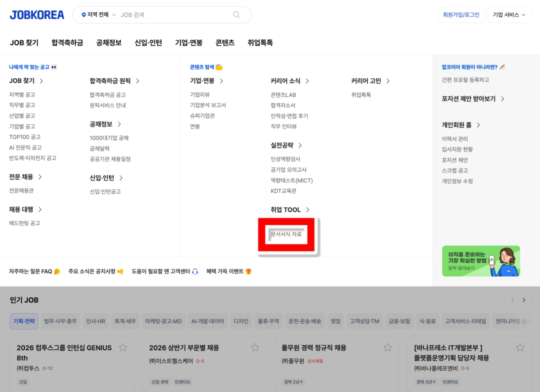Select the 물류·무역 category tab
The width and height of the screenshot is (540, 392).
coord(268,321)
